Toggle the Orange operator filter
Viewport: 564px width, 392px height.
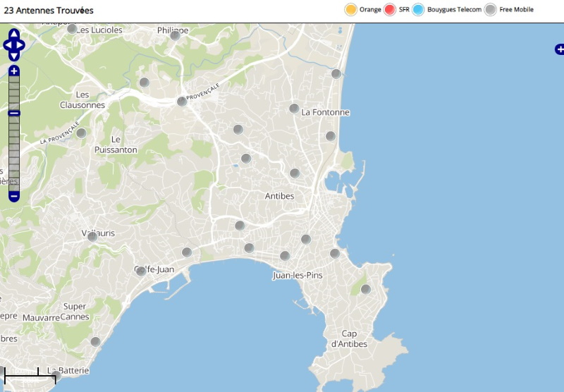pyautogui.click(x=350, y=9)
